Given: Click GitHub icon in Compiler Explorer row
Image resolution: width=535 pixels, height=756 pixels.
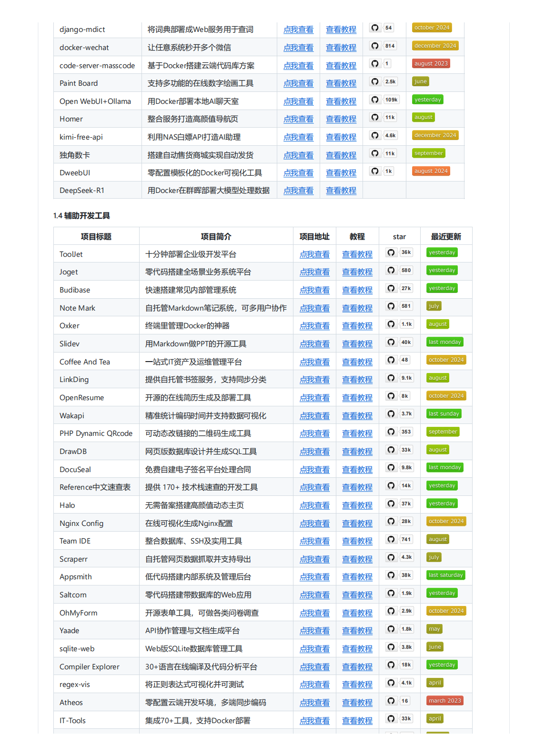Looking at the screenshot, I should click(391, 665).
